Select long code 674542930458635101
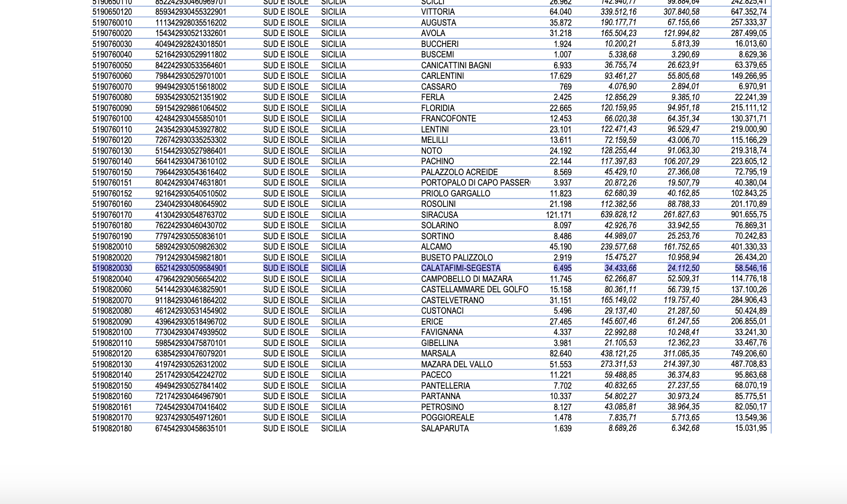Viewport: 847px width, 504px height. [191, 429]
